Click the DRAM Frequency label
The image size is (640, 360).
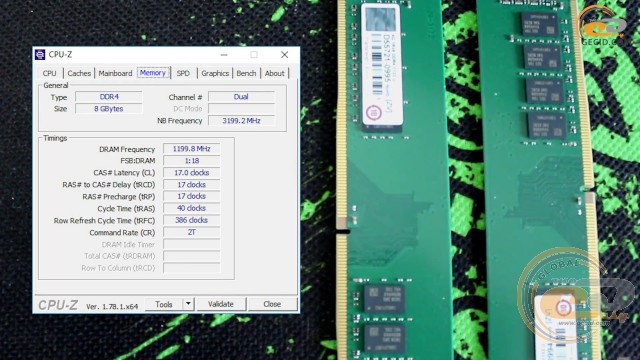tap(127, 149)
